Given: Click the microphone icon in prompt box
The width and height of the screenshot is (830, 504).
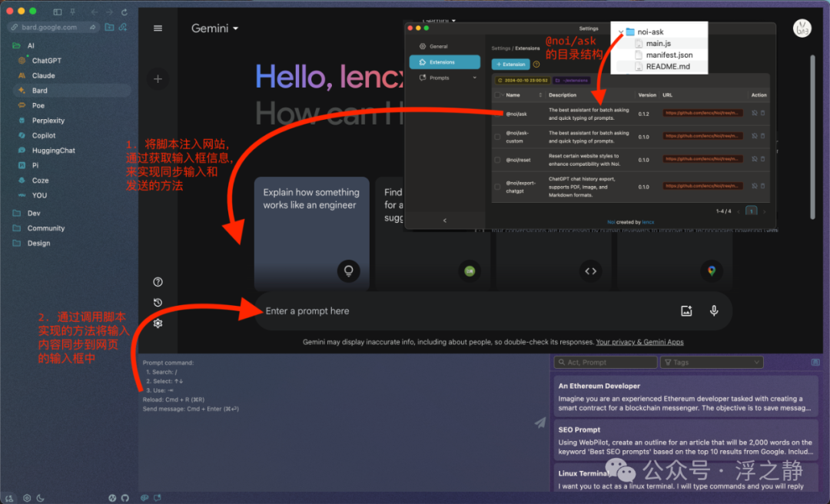Looking at the screenshot, I should point(713,310).
